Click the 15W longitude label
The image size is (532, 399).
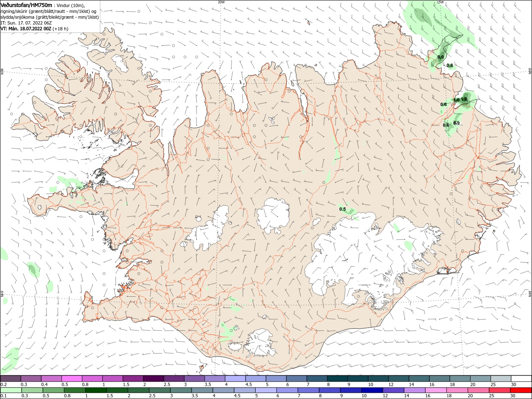click(x=440, y=2)
